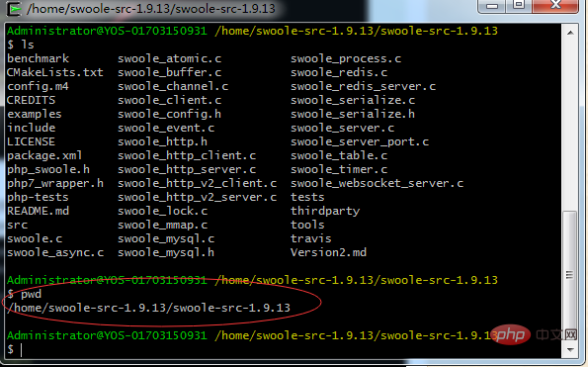Click the 'CREDITS' file name
This screenshot has width=588, height=367.
31,100
